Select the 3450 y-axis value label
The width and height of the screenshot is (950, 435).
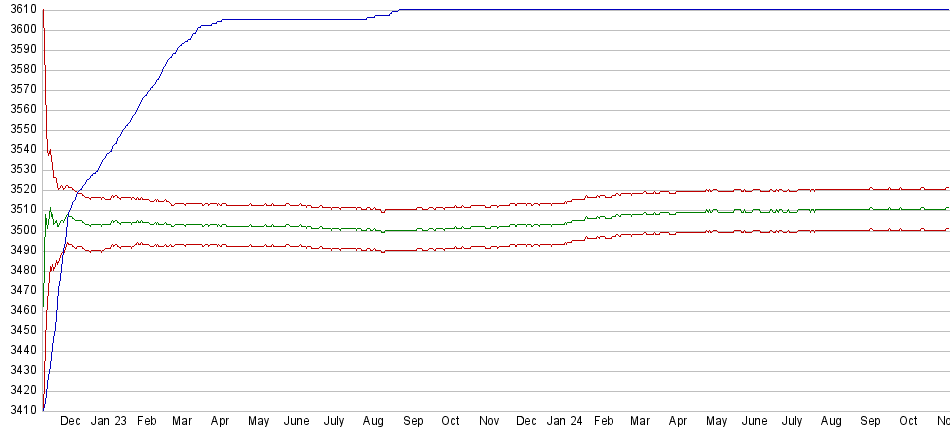(x=20, y=330)
